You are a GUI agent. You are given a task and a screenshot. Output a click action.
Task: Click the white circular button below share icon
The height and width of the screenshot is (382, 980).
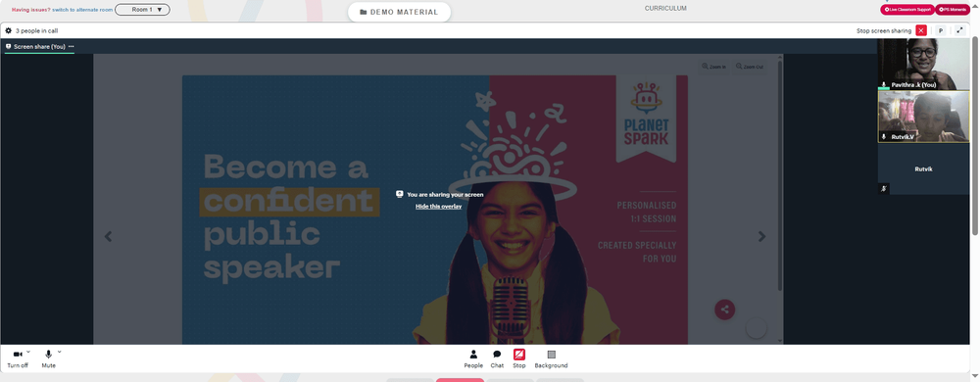tap(757, 328)
